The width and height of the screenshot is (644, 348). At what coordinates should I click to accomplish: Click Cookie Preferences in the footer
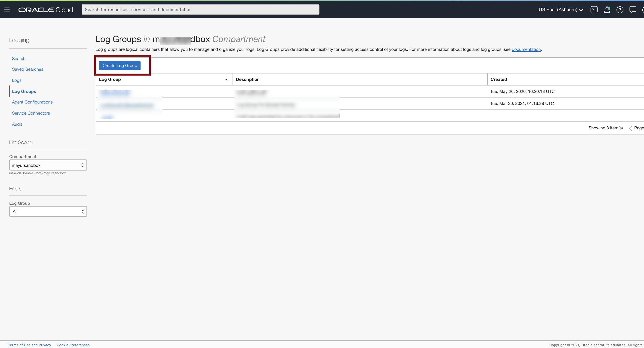(73, 345)
